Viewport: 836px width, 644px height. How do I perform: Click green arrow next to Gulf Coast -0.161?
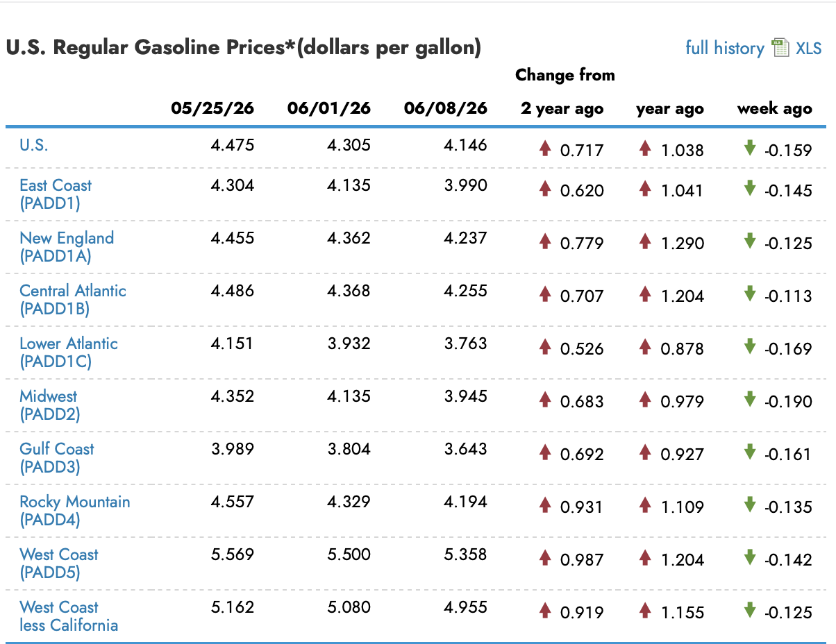pyautogui.click(x=749, y=452)
